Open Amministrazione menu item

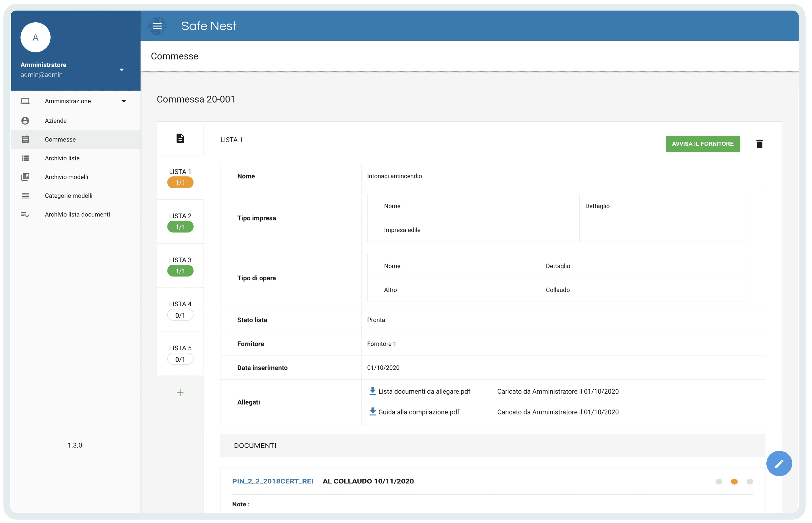76,101
